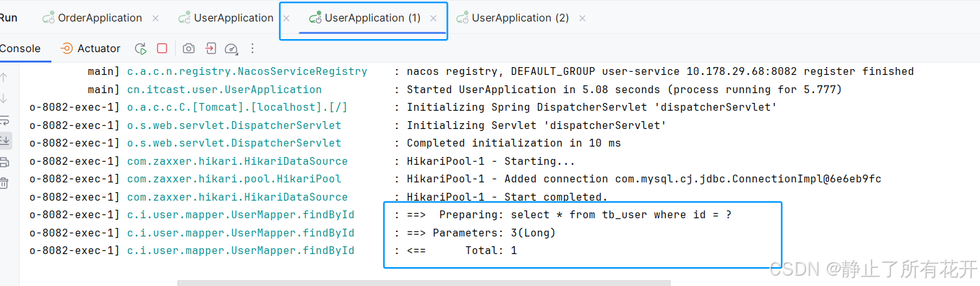Click the com.zaxxer.hikari.pool.HikariPool logger name
Screen dimensions: 980x286
coord(234,179)
